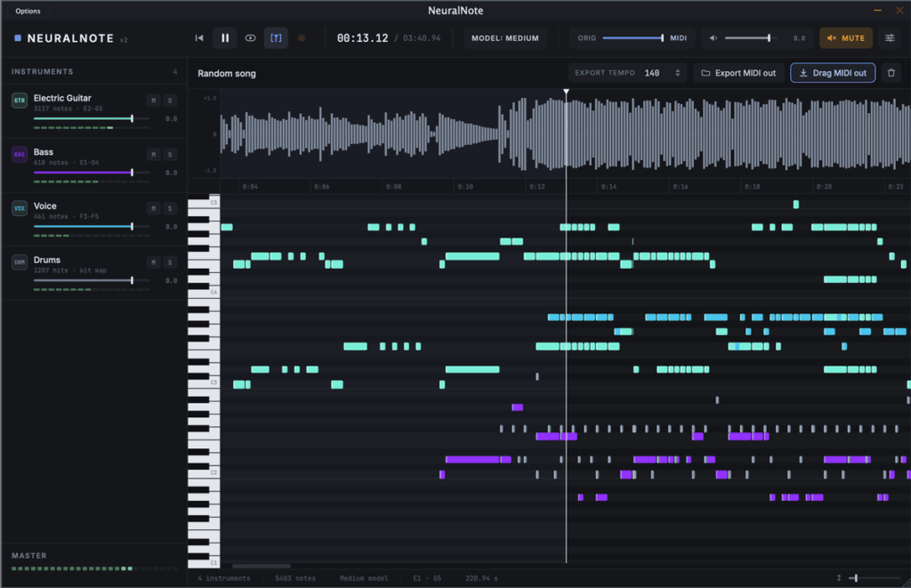Click the playhead marker on the waveform
This screenshot has height=588, width=911.
[x=566, y=92]
